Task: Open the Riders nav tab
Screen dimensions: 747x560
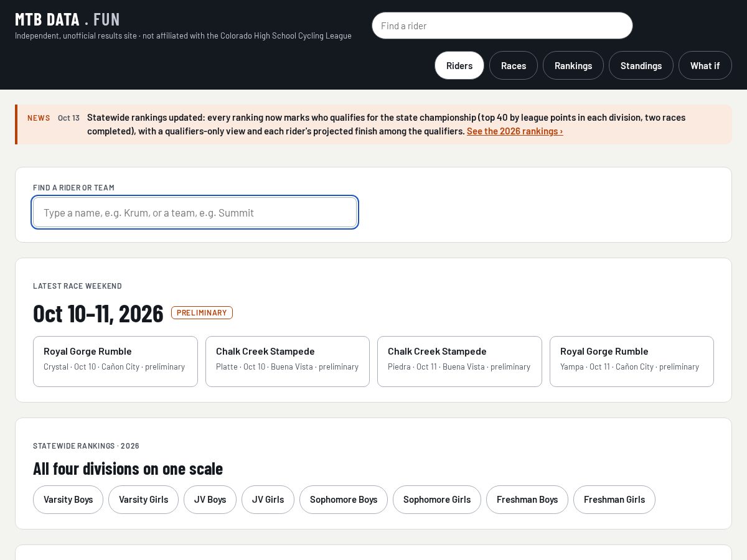Action: point(459,65)
